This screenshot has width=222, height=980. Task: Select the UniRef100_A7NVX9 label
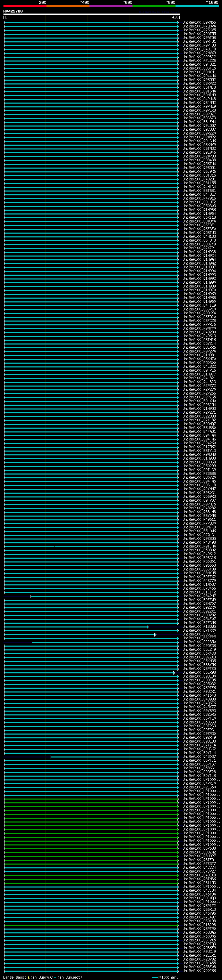click(x=199, y=53)
